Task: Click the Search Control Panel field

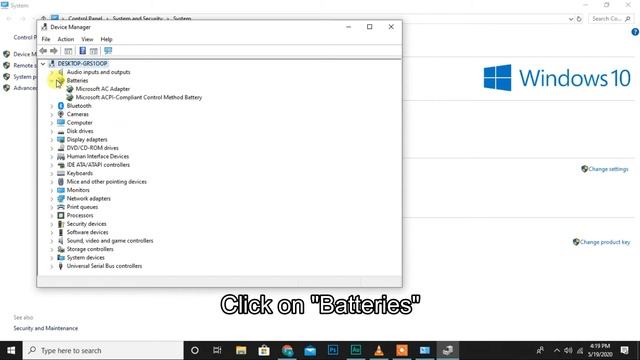Action: click(x=611, y=19)
